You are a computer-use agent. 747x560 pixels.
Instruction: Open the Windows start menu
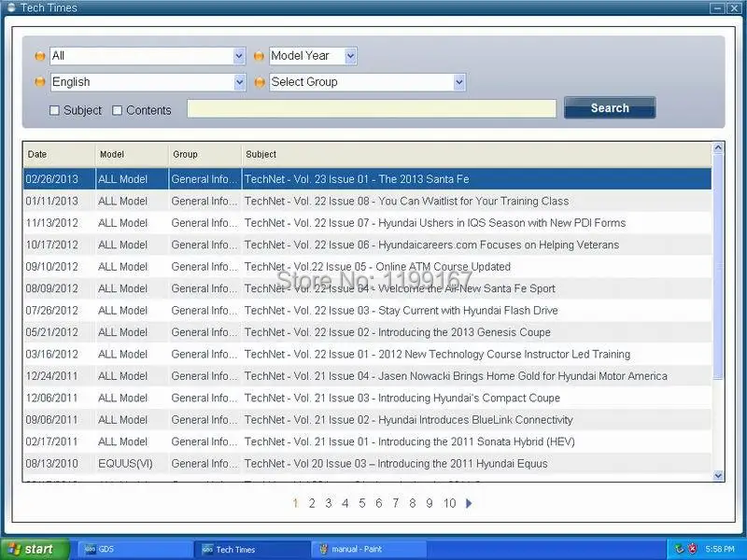pyautogui.click(x=35, y=549)
